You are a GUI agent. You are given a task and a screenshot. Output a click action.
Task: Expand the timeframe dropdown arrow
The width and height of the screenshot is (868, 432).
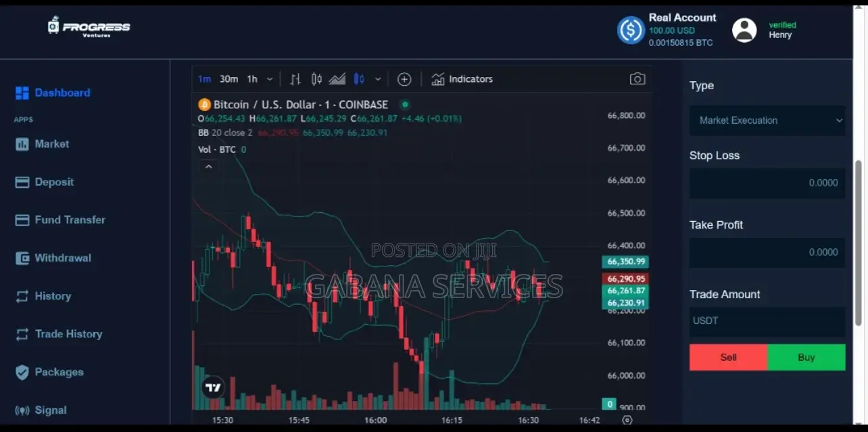point(270,79)
